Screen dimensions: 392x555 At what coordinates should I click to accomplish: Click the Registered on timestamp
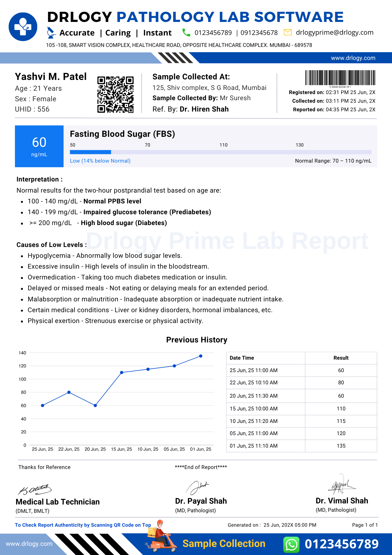pyautogui.click(x=332, y=92)
